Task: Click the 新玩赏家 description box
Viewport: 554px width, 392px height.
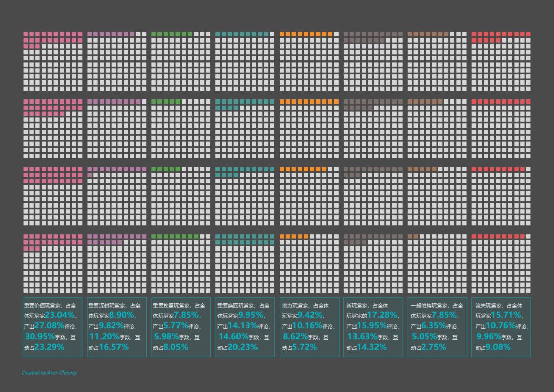Action: [373, 327]
